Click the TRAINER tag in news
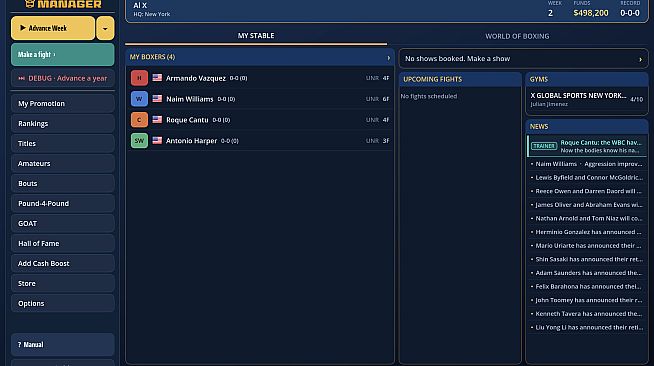Screen dimensions: 654x366 pos(544,146)
